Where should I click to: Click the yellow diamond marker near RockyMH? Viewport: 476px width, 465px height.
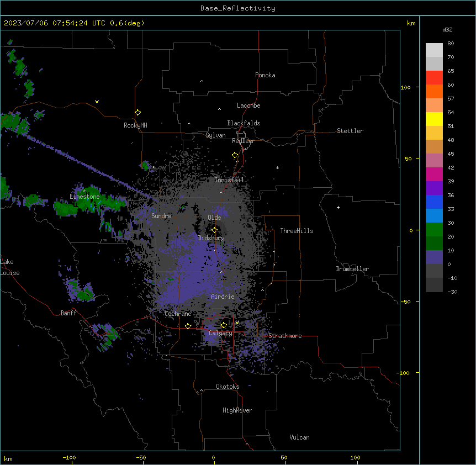point(137,113)
